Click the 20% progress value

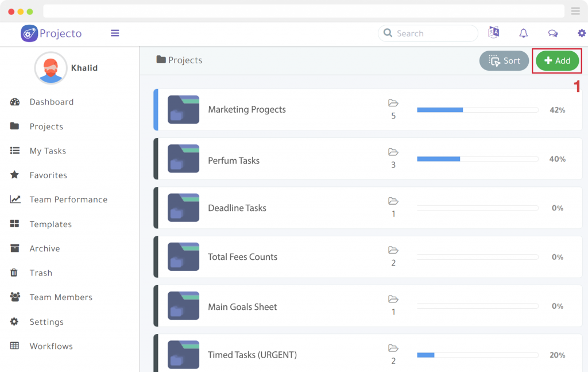tap(557, 355)
